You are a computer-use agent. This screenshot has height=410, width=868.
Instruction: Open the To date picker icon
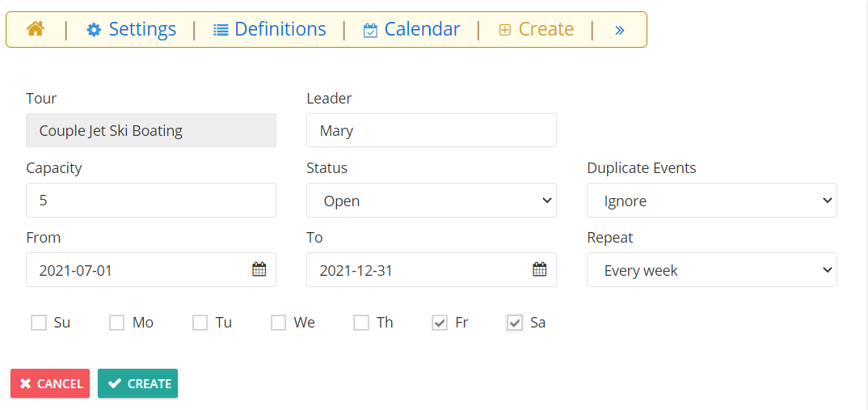(540, 270)
